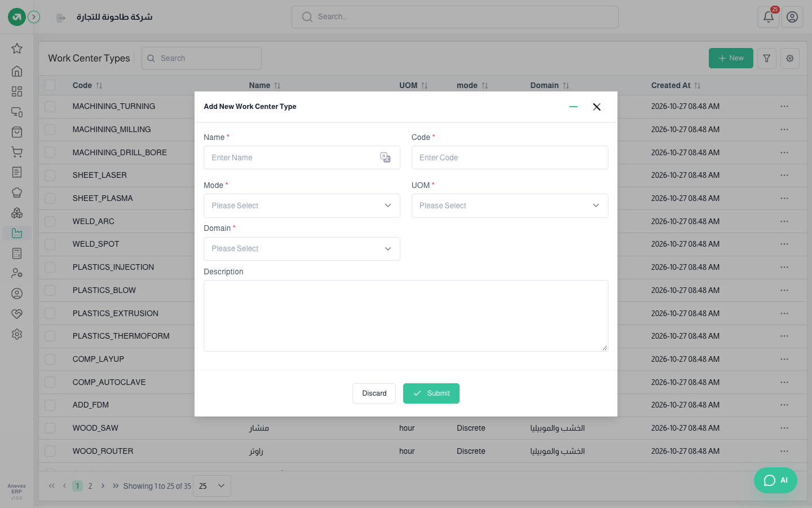Image resolution: width=812 pixels, height=508 pixels.
Task: Open the AI chat assistant button
Action: click(775, 480)
